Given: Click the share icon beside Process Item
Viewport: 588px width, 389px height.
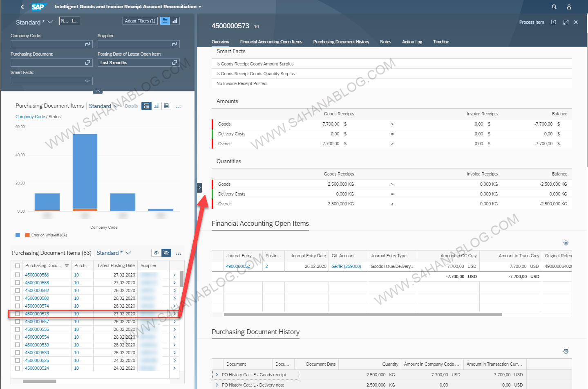Looking at the screenshot, I should click(553, 22).
